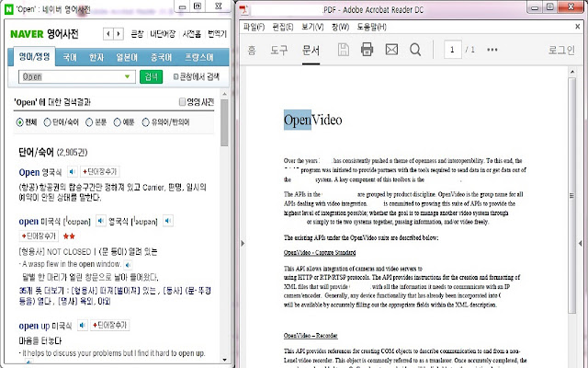Click the Naver N icon in title bar

(x=8, y=9)
